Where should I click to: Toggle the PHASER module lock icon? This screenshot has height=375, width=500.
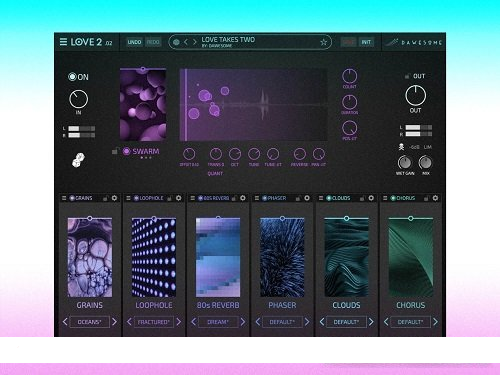pos(298,198)
